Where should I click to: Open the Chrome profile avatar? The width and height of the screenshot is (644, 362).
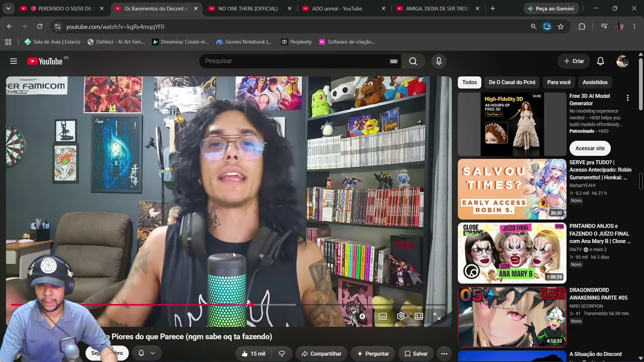click(620, 27)
